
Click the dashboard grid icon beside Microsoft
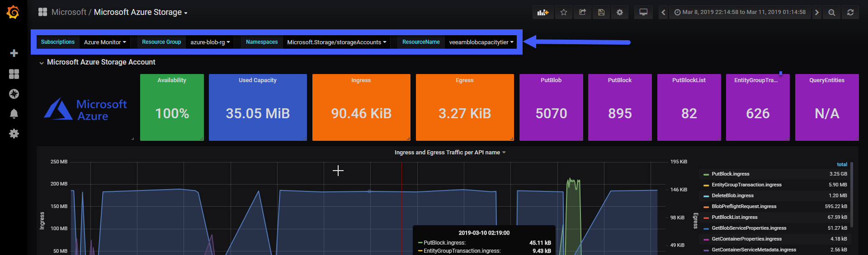tap(42, 12)
